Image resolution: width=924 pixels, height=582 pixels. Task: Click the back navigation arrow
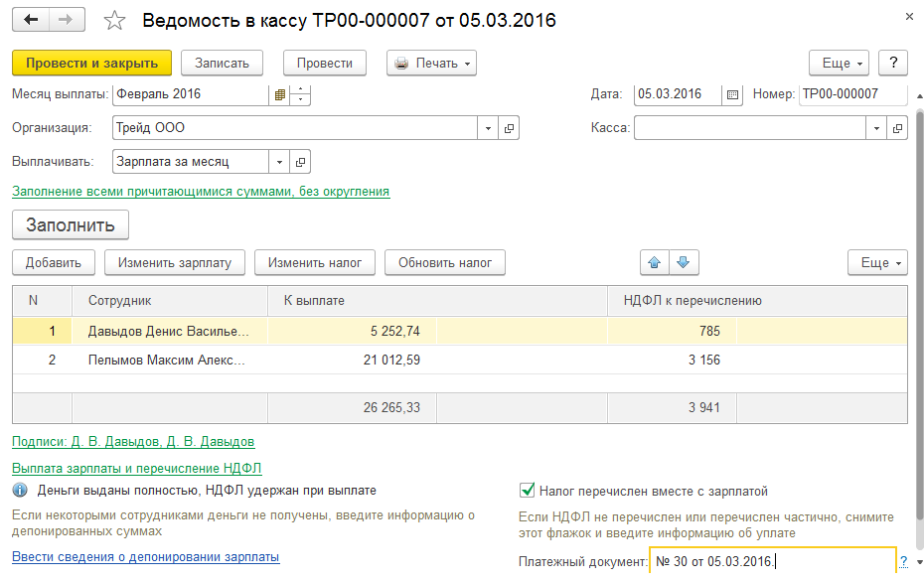[x=31, y=20]
